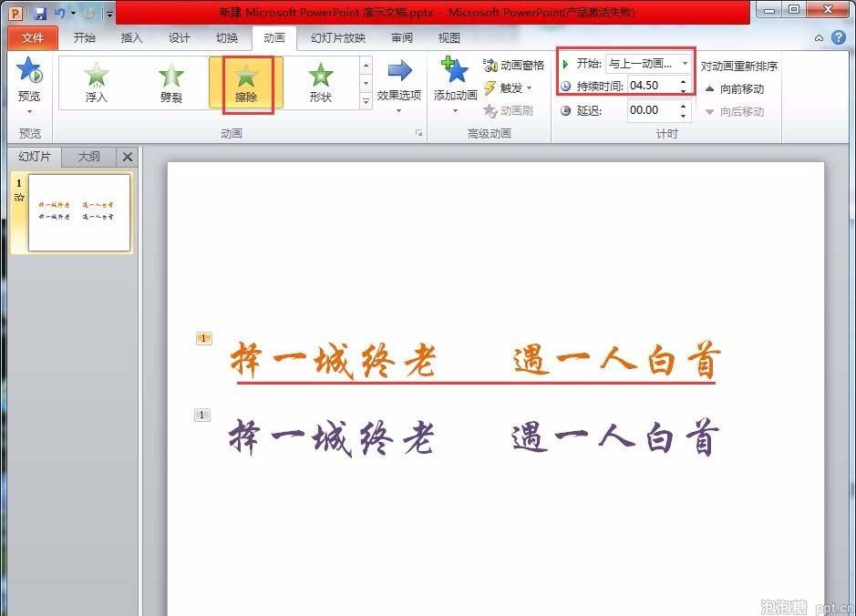Screen dimensions: 856x616
Task: Choose the Wipe animation effect
Action: [x=246, y=82]
